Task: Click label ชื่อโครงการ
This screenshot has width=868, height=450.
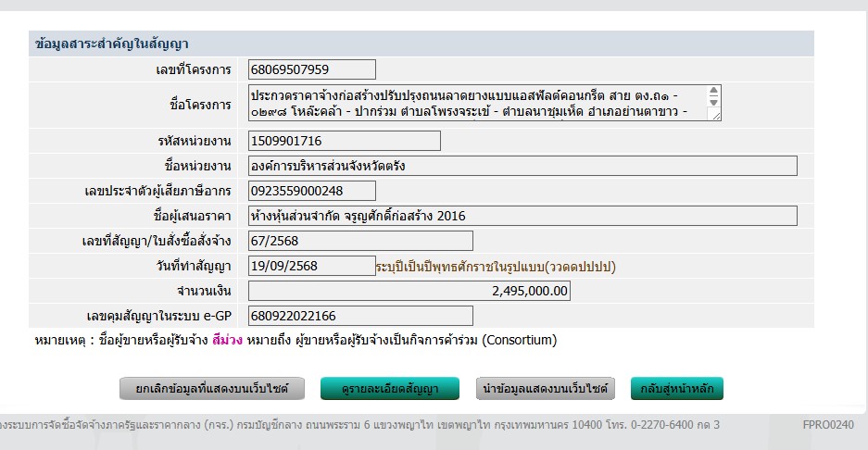Action: coord(200,105)
